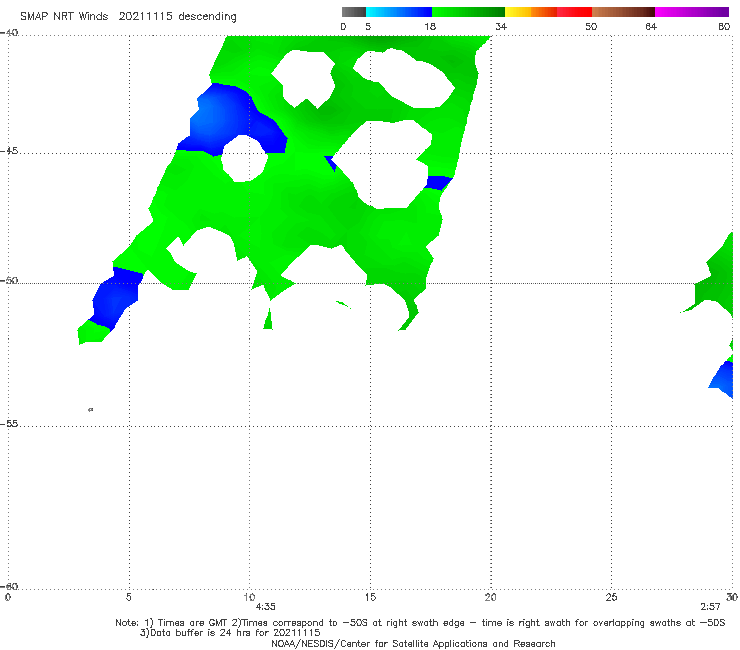Click the longitude label 20
740x650 pixels.
pyautogui.click(x=490, y=597)
